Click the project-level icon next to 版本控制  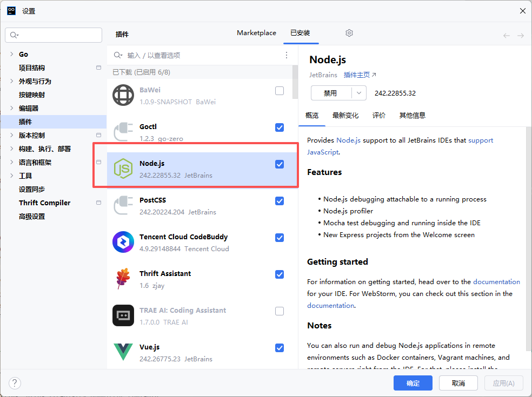pyautogui.click(x=99, y=135)
